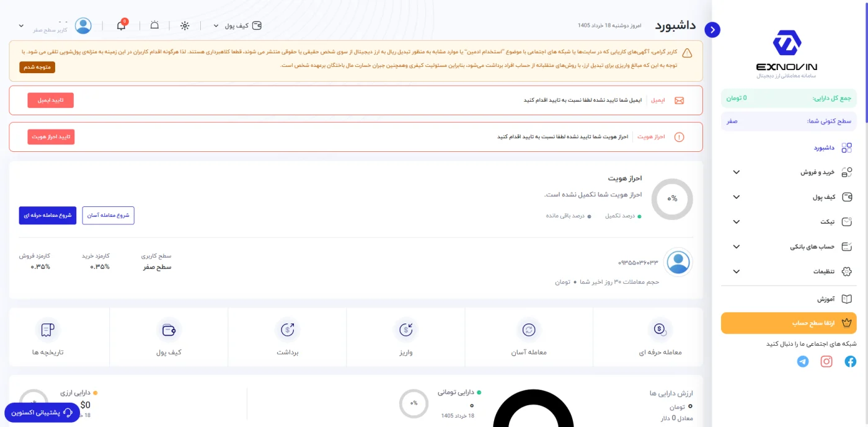
Task: Click the user avatar in header
Action: [x=83, y=25]
